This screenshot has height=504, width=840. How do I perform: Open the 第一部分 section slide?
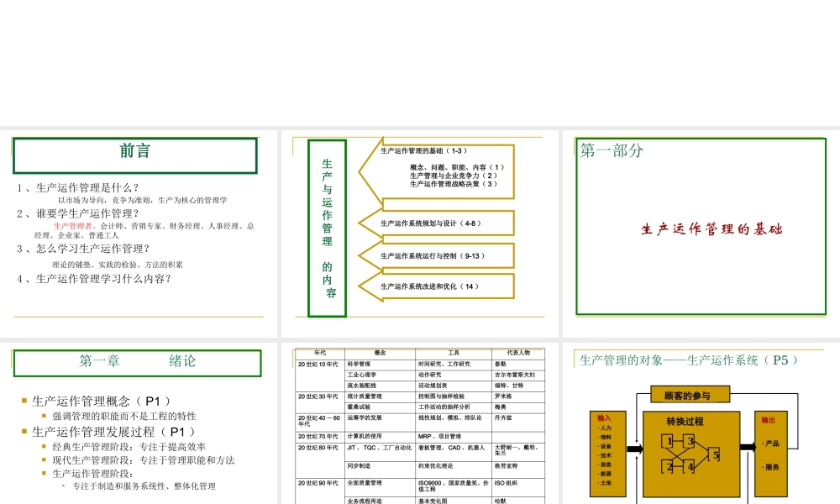[x=701, y=234]
